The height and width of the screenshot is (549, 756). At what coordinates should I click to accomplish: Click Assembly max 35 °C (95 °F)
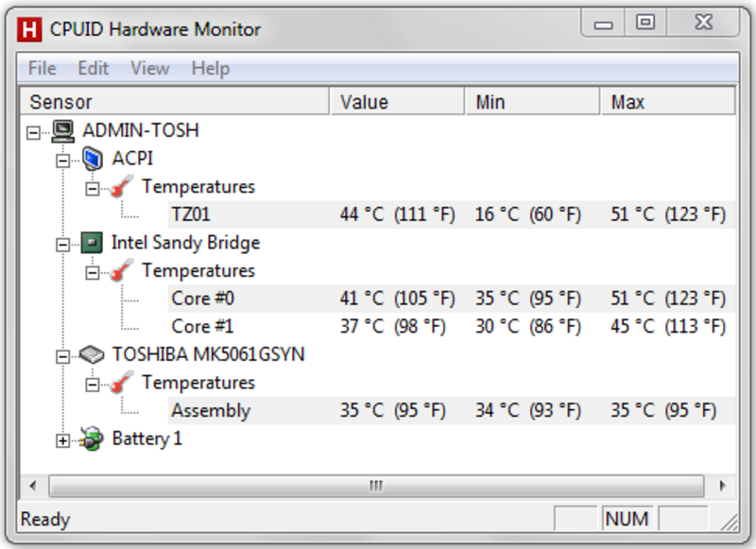point(663,411)
